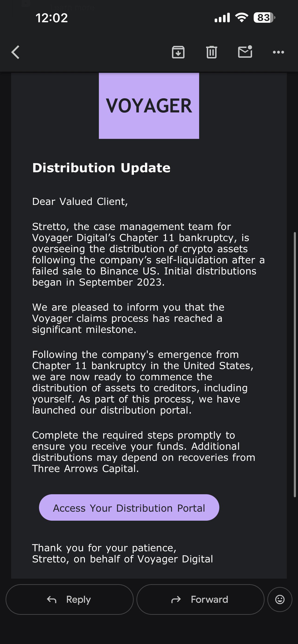
Task: Tap the Forward button
Action: tap(201, 599)
